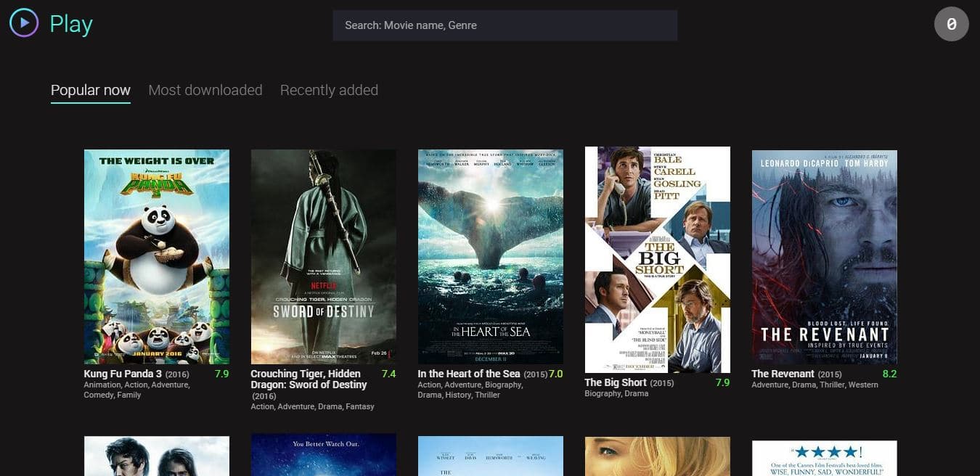980x476 pixels.
Task: Select the Popular now tab
Action: coord(91,90)
